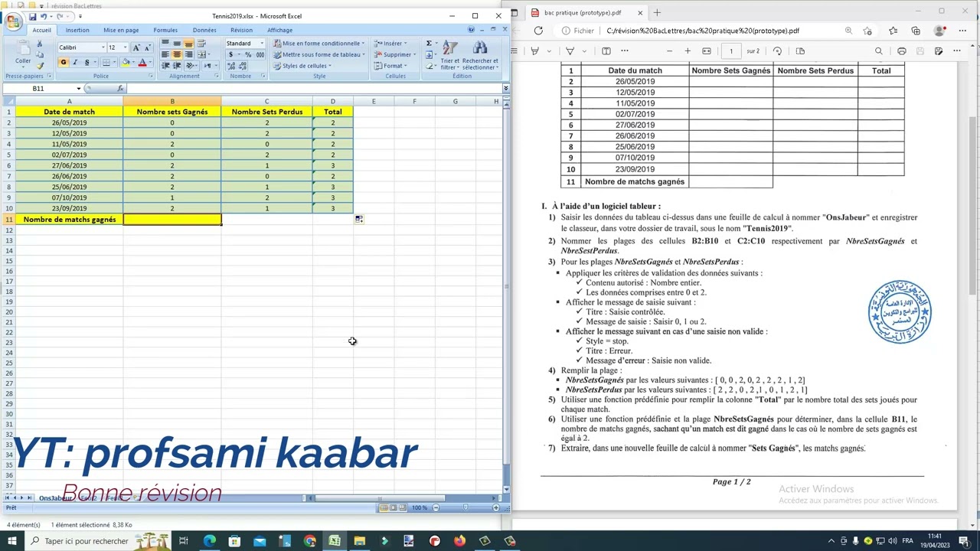The height and width of the screenshot is (551, 980).
Task: Select the OnsJabeur sheet tab
Action: point(55,498)
